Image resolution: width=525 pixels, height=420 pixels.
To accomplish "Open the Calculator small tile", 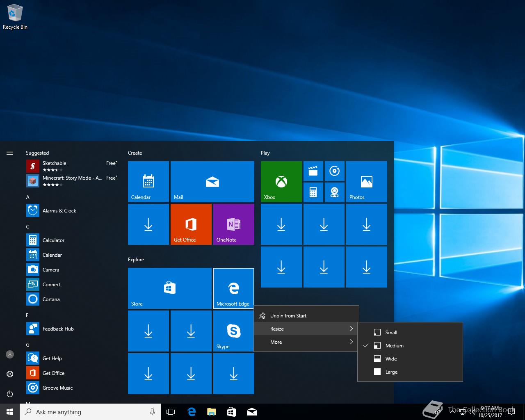I will 313,192.
